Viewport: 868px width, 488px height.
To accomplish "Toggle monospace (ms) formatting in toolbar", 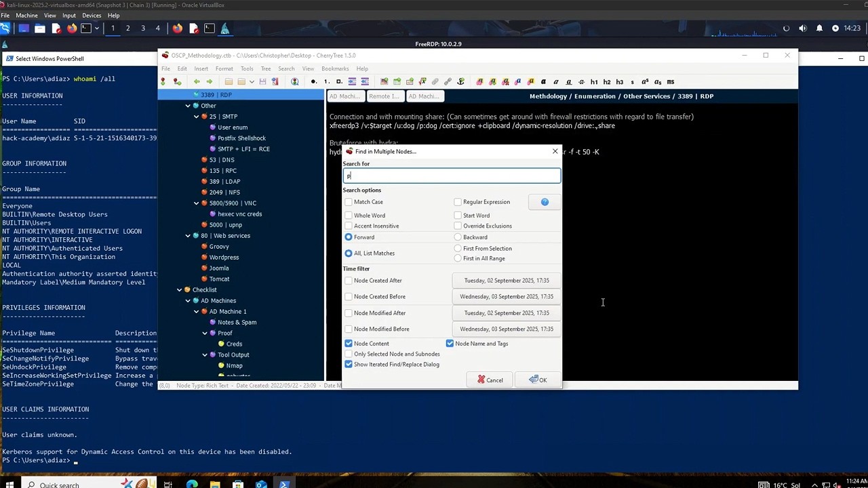I will (x=670, y=82).
